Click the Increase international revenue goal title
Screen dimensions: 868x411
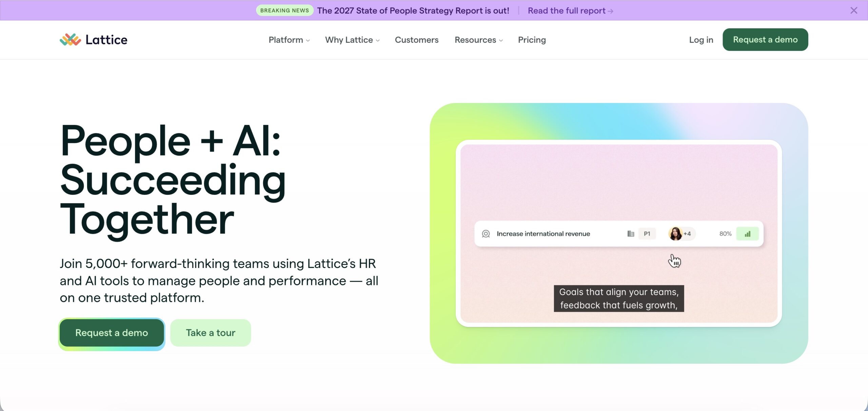pyautogui.click(x=543, y=234)
